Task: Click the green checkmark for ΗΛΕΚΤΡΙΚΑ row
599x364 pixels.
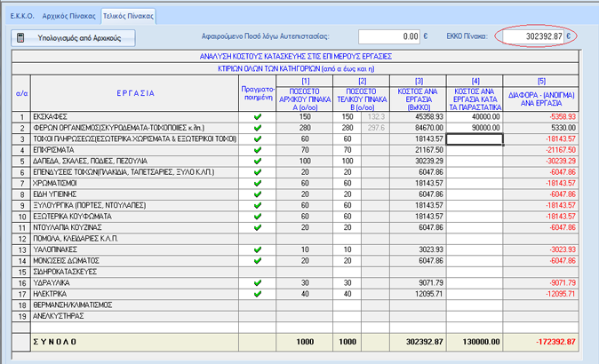Action: (x=257, y=294)
